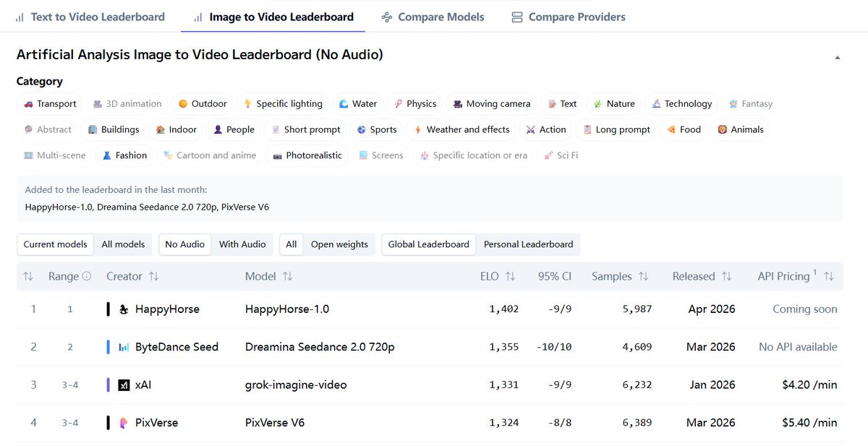
Task: Sort the table by Creator
Action: click(153, 276)
